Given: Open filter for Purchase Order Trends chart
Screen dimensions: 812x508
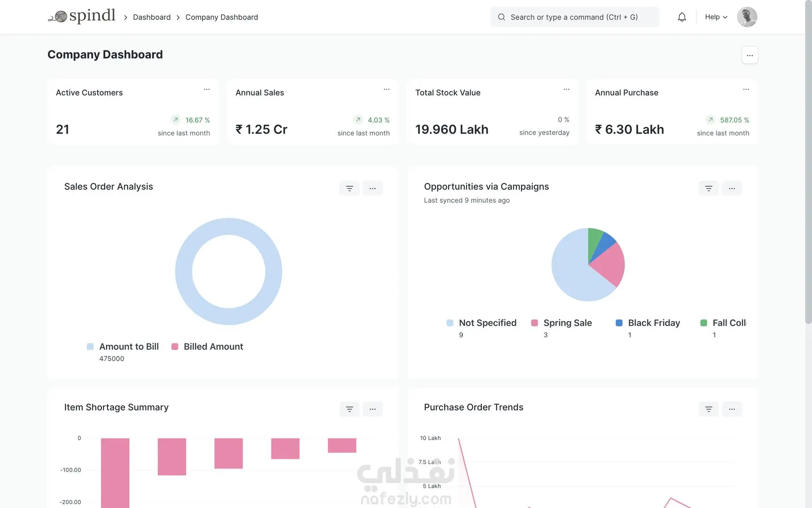Looking at the screenshot, I should pyautogui.click(x=709, y=409).
